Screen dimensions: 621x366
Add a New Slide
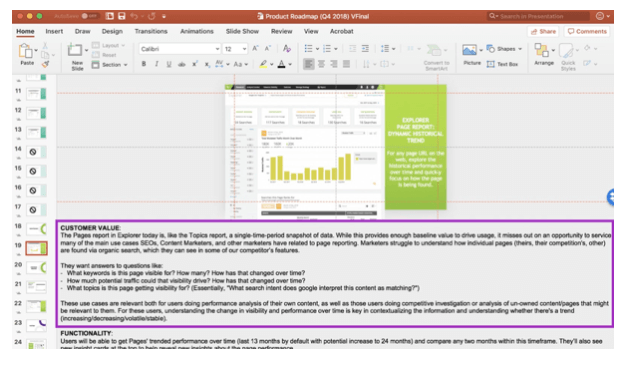click(77, 57)
